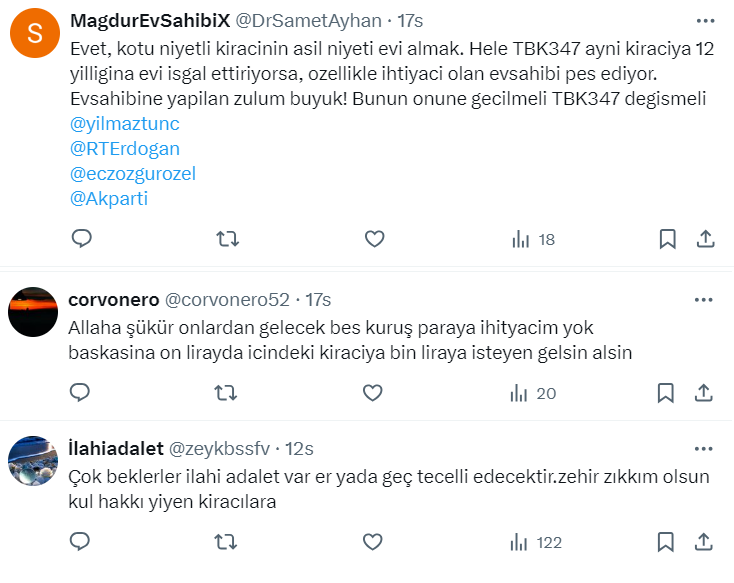Reply to MagdurEvSahibiX's tweet
The image size is (734, 583).
point(82,239)
